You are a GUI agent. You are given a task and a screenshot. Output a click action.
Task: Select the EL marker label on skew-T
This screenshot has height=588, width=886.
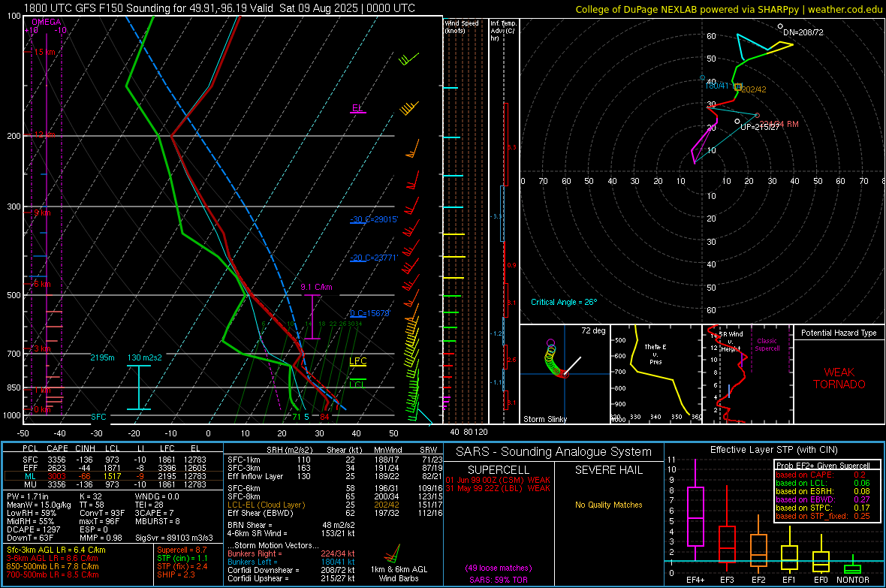(x=357, y=107)
